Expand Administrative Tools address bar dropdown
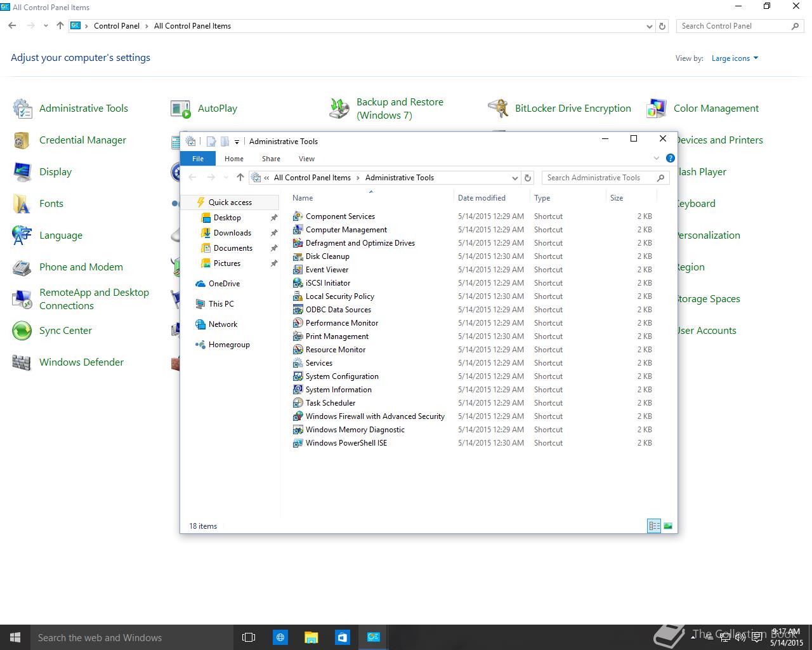 (514, 178)
